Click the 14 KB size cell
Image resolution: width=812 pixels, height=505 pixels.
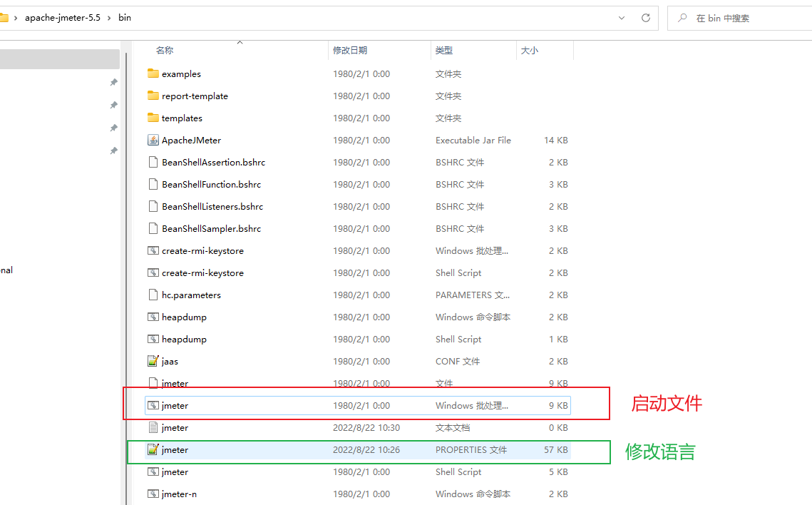(x=556, y=141)
